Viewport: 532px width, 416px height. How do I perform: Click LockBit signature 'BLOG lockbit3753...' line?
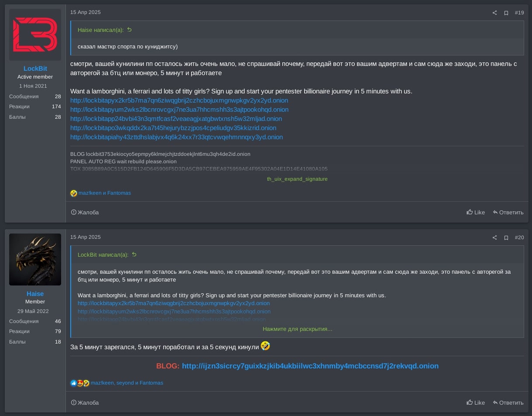tap(160, 154)
